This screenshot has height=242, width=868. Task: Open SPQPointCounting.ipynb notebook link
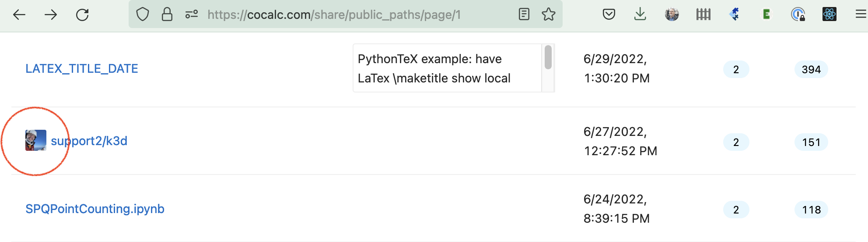tap(95, 209)
